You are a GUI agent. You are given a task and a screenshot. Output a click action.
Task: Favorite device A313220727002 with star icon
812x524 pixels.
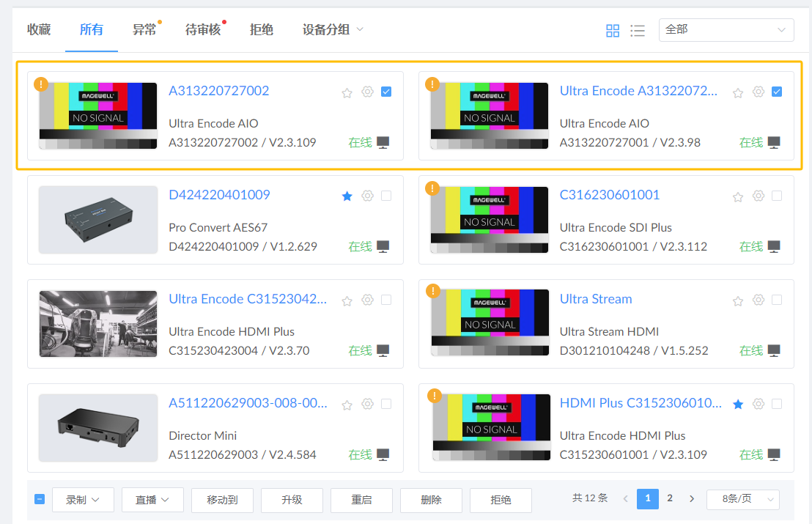coord(347,92)
